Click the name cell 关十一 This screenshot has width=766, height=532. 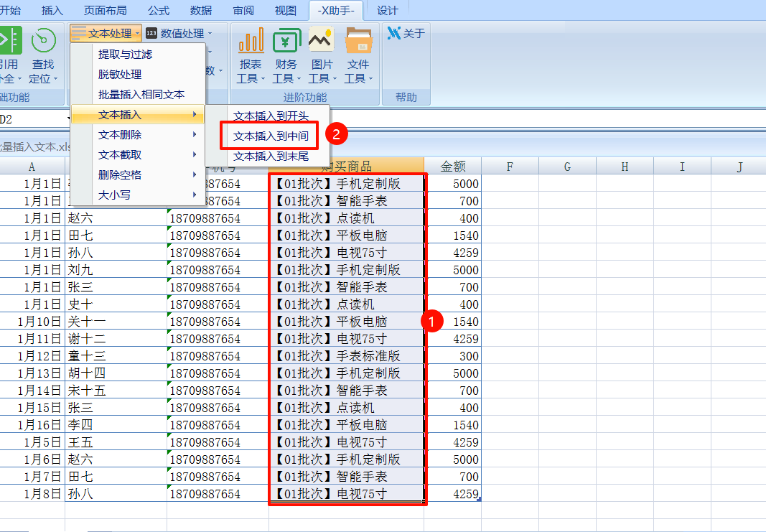116,322
